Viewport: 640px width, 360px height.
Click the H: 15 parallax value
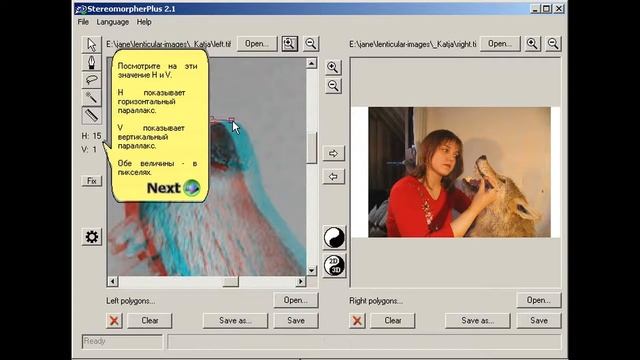[91, 136]
